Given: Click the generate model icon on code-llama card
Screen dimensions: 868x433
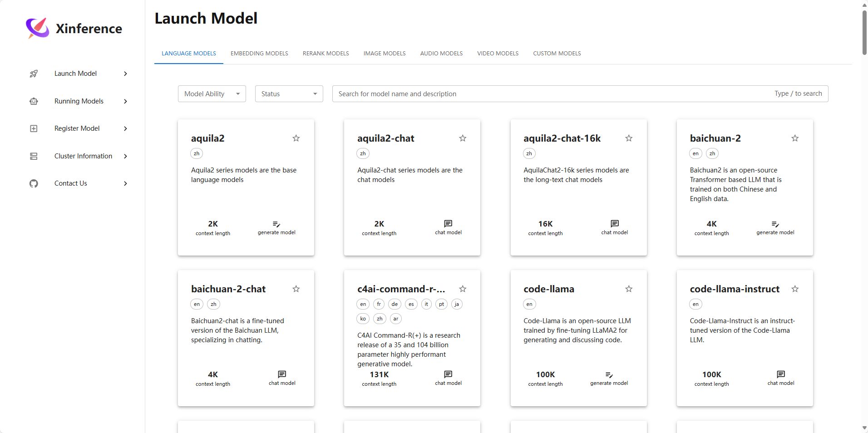Looking at the screenshot, I should coord(609,375).
